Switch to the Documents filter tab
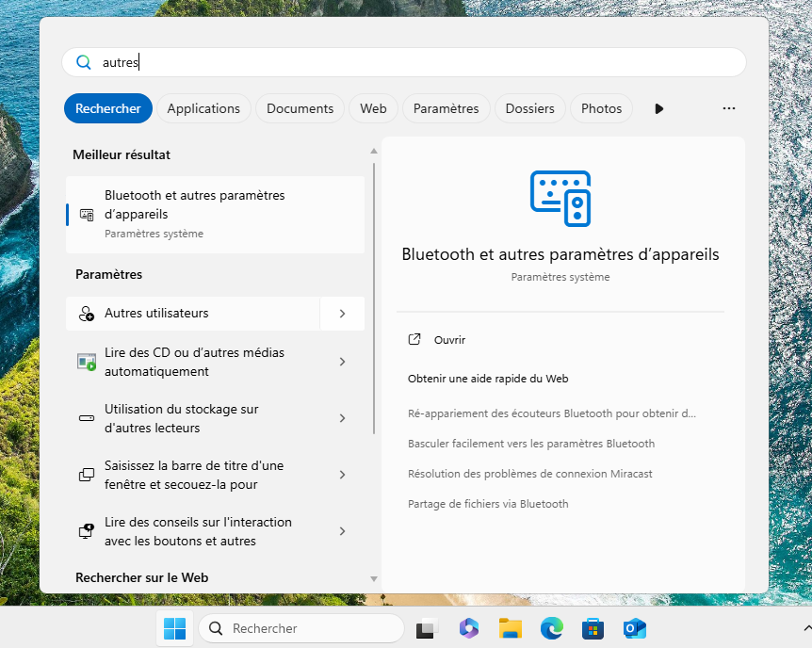Screen dimensions: 812x648 pyautogui.click(x=300, y=108)
